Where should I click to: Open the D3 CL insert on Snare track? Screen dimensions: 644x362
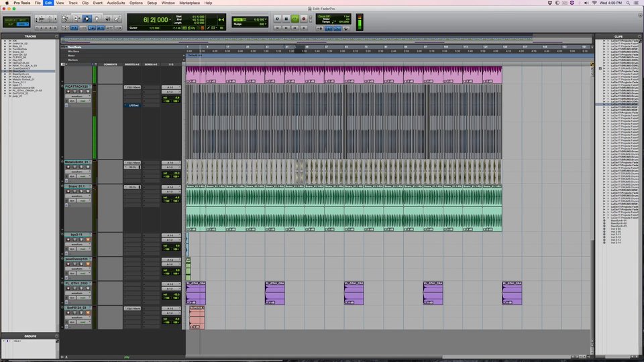click(x=133, y=187)
